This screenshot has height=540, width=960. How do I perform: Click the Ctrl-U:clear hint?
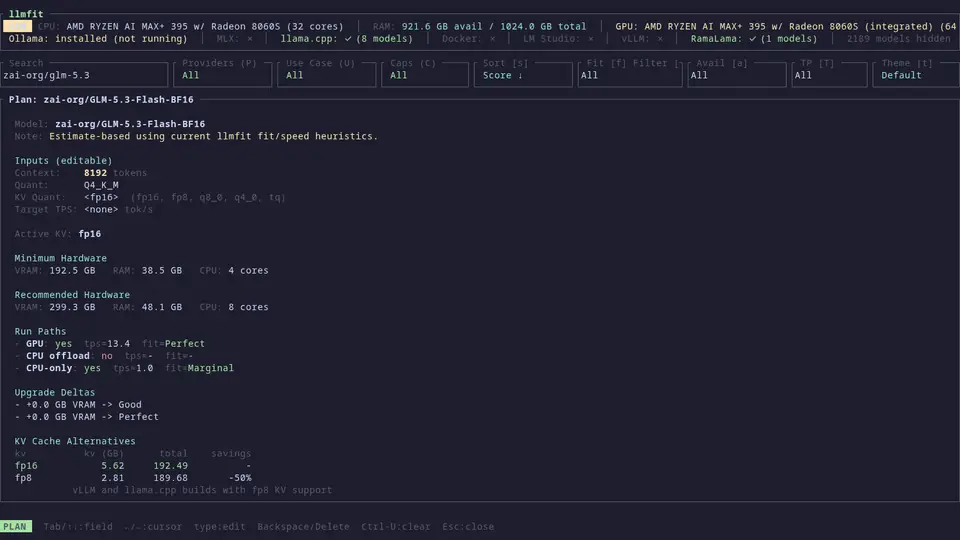point(396,527)
